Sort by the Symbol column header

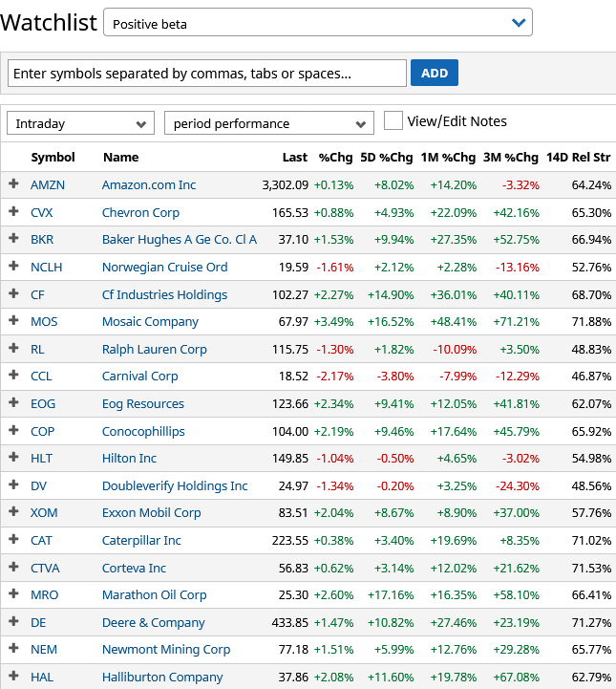point(53,158)
